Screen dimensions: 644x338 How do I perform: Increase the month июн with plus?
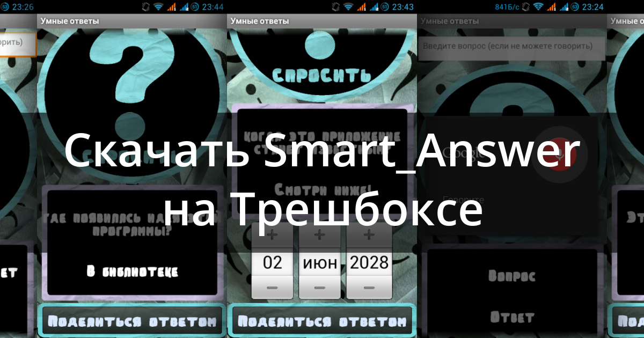(319, 235)
